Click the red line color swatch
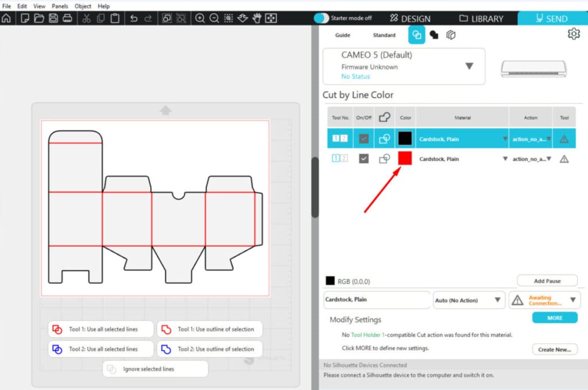This screenshot has width=588, height=390. pyautogui.click(x=405, y=159)
